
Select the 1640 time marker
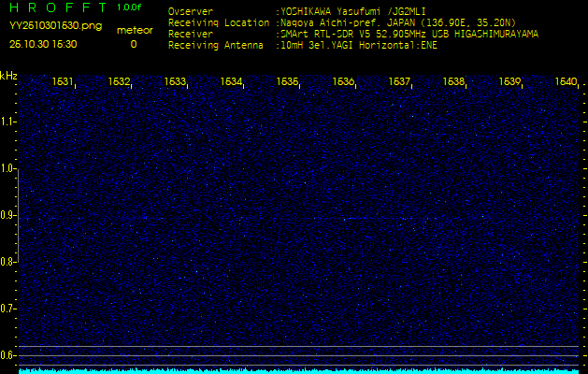tap(566, 82)
